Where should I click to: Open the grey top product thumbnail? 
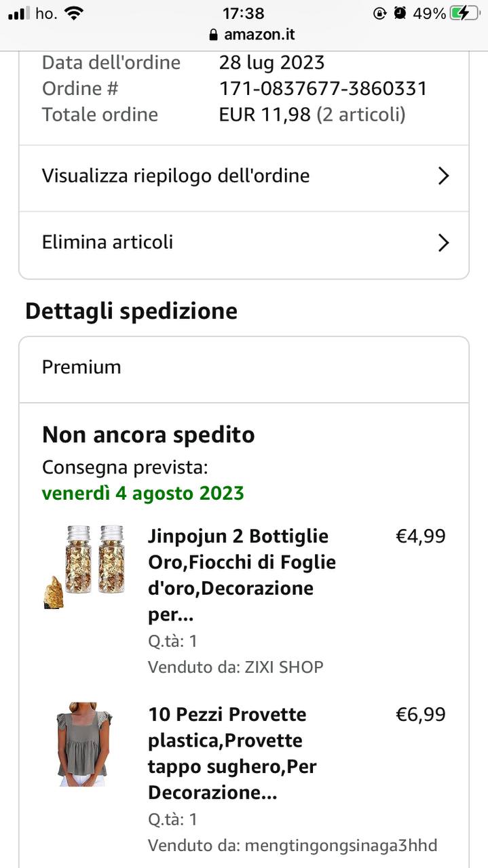tap(85, 744)
